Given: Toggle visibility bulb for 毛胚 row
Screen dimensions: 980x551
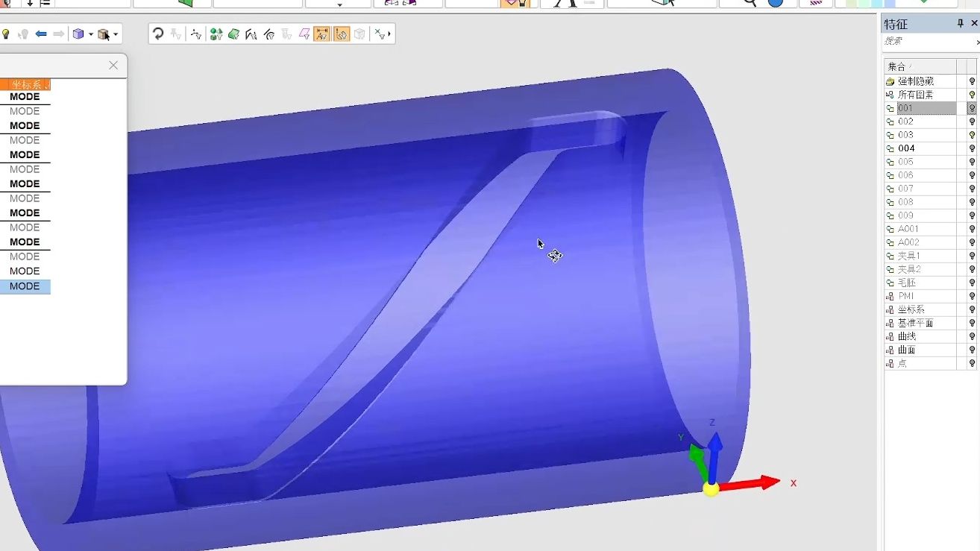Looking at the screenshot, I should [972, 283].
